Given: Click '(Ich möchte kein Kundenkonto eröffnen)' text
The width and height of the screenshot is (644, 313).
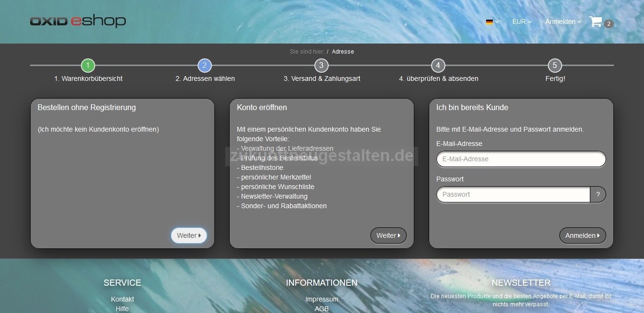Looking at the screenshot, I should (98, 129).
